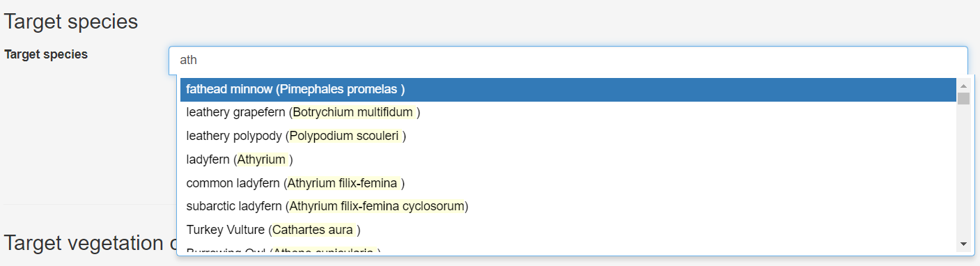Click the highlighted Cathartes aura text
This screenshot has width=980, height=266.
(x=313, y=230)
